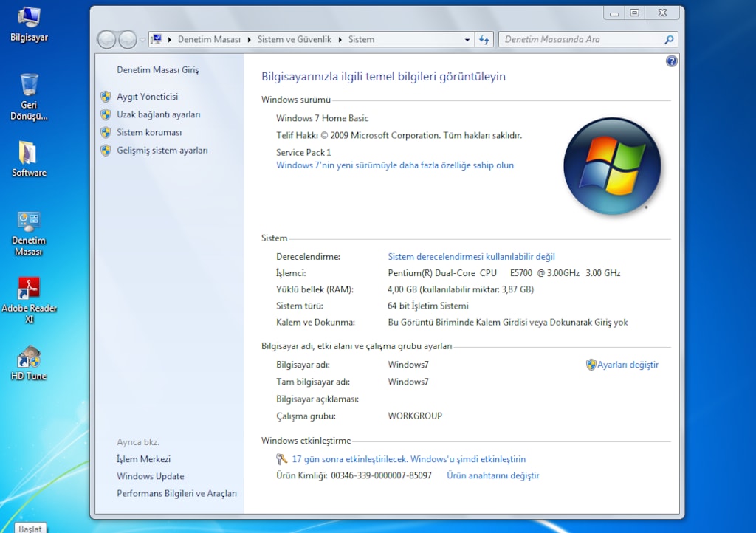The image size is (756, 533).
Task: Click the Windows7 value next to Bilgisayar adı
Action: pyautogui.click(x=408, y=365)
